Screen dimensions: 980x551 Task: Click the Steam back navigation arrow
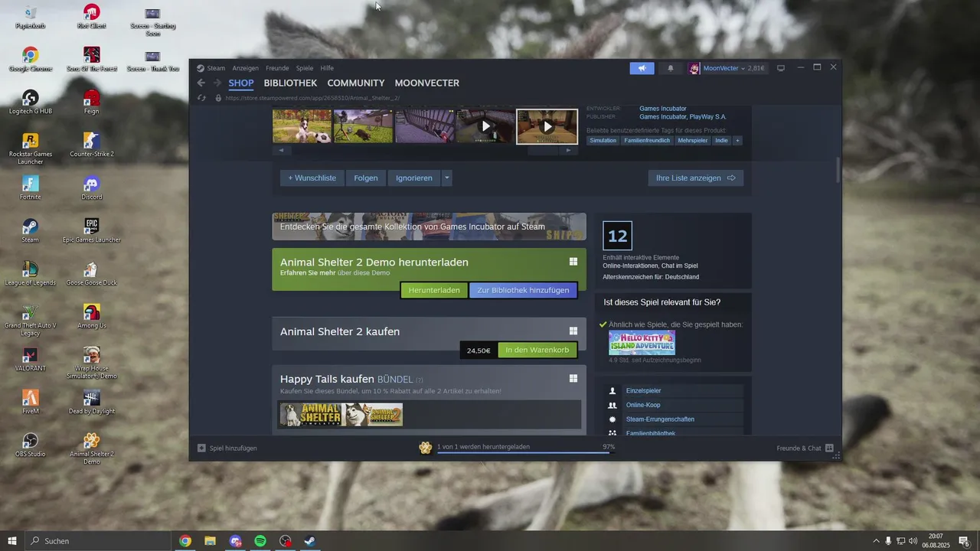tap(201, 83)
